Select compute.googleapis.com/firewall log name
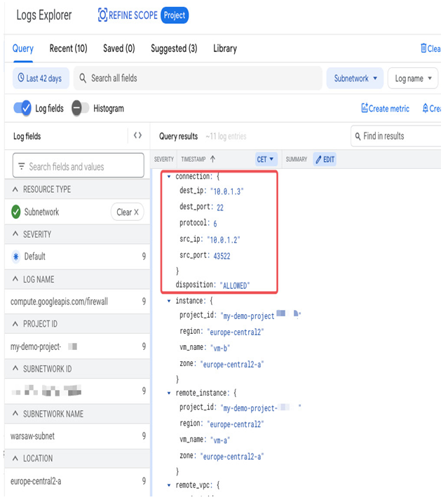The width and height of the screenshot is (448, 500). (78, 302)
